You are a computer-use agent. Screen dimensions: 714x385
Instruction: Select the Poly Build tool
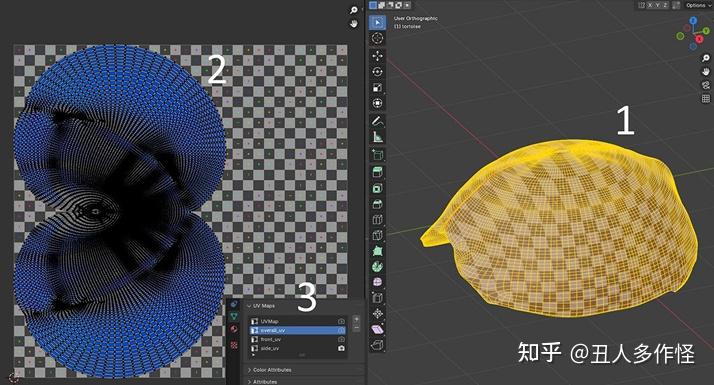click(377, 251)
